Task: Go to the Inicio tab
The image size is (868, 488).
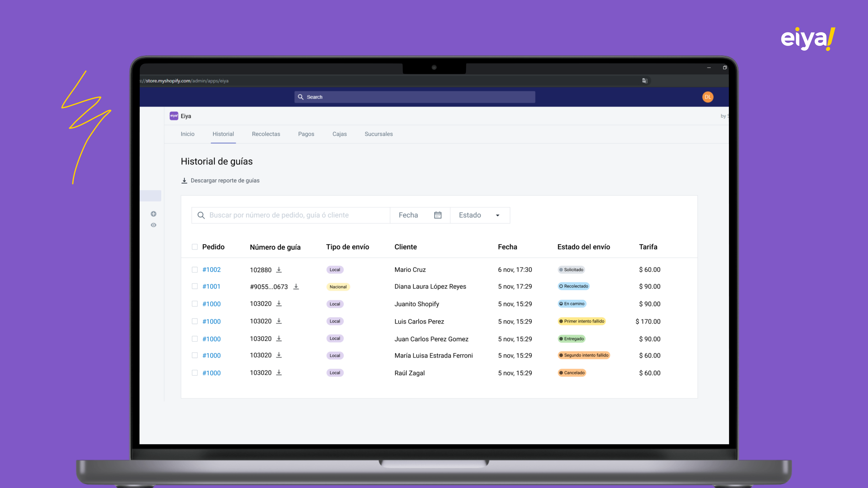Action: pos(187,134)
